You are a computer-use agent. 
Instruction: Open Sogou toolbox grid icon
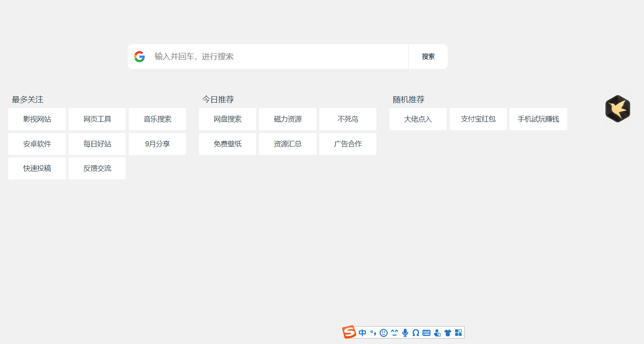pos(458,333)
